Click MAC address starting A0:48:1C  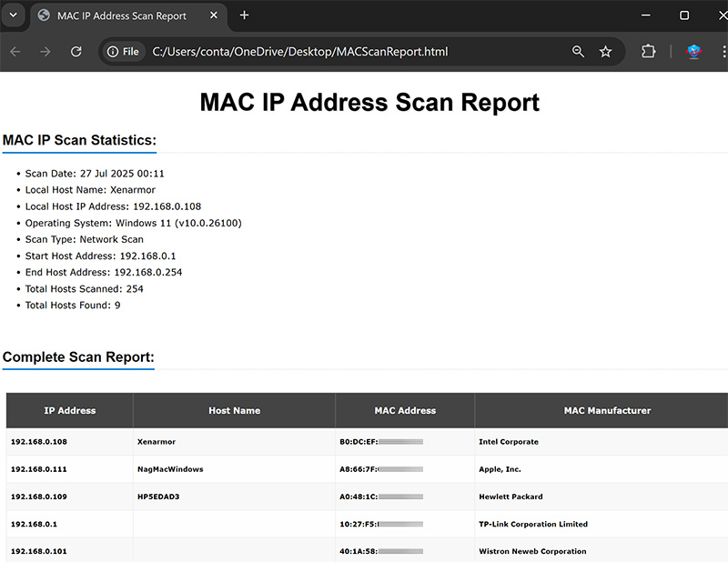coord(381,497)
